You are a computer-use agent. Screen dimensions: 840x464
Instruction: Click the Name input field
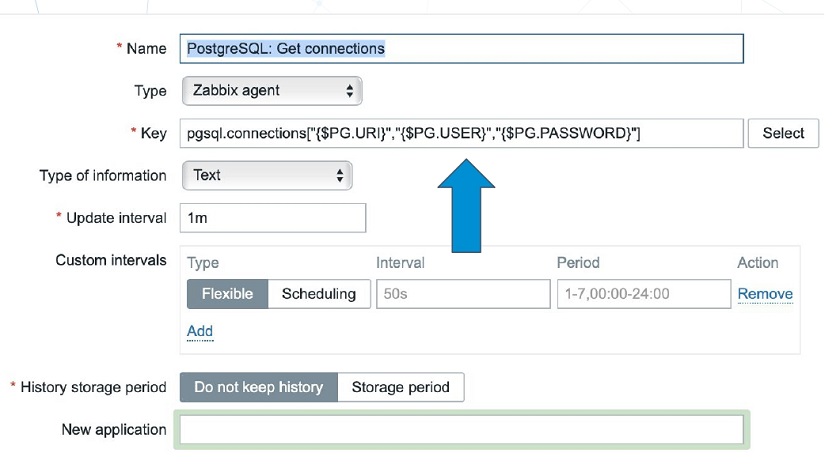(461, 49)
